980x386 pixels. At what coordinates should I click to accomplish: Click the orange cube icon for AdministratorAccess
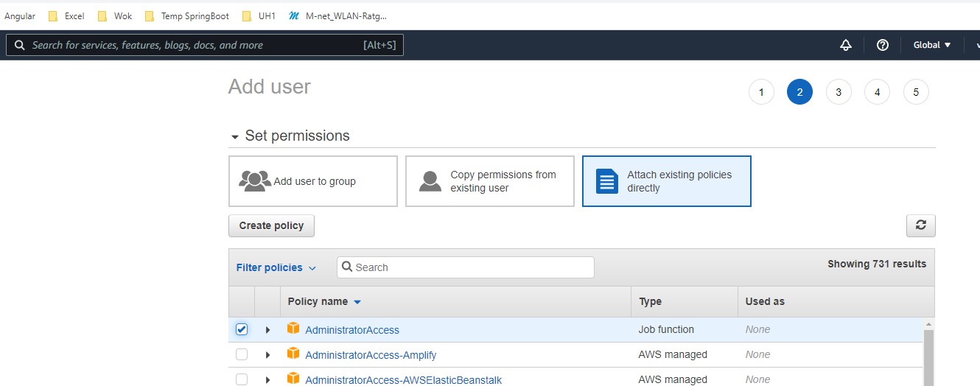point(293,329)
